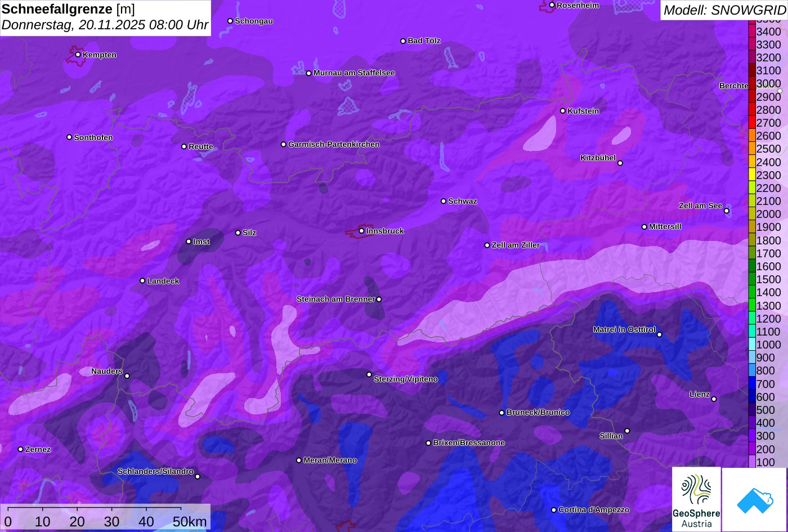Click the 'Matrei in Osttirol' label
This screenshot has width=788, height=532.
click(624, 330)
